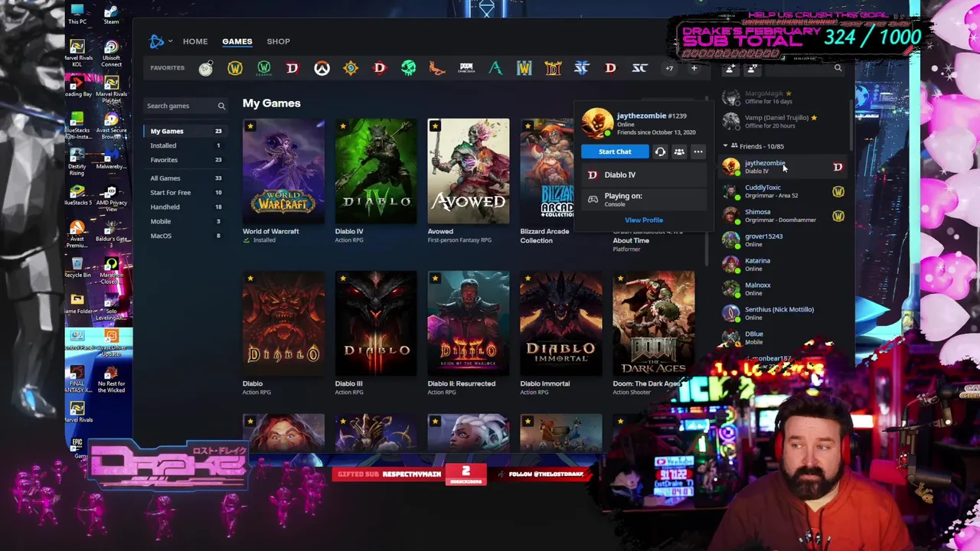Select friend grover15243 in friends list
The width and height of the screenshot is (980, 551).
click(x=782, y=240)
